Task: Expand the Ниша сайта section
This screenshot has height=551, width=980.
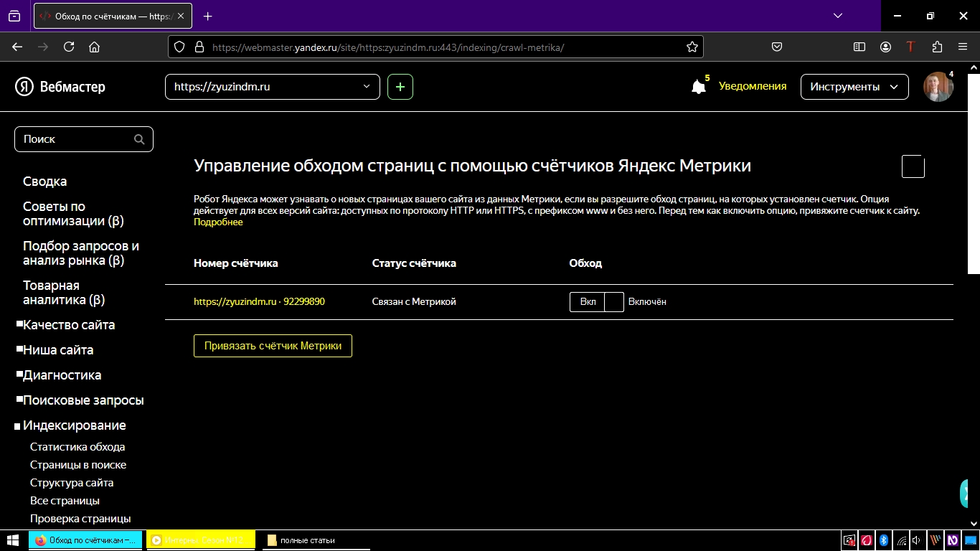Action: 58,350
